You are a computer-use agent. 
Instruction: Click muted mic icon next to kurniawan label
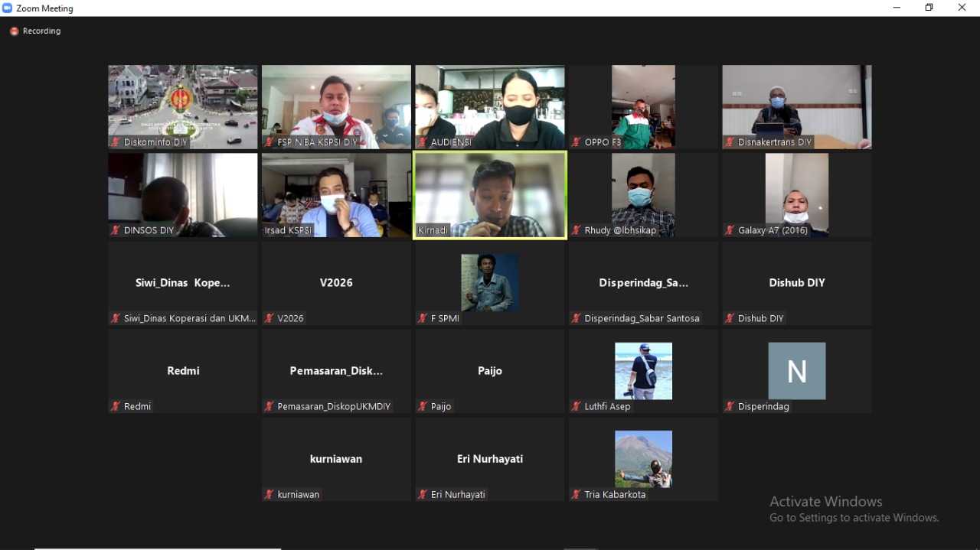269,495
